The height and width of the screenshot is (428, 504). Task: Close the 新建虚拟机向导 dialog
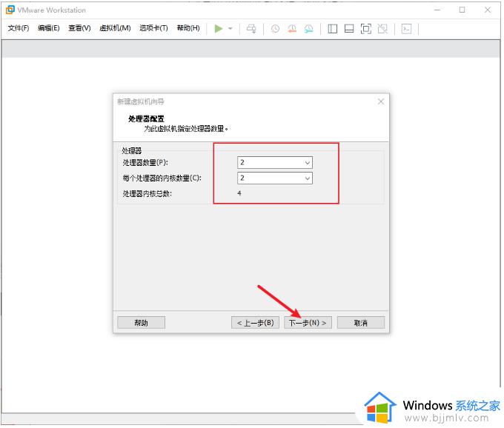tap(381, 101)
